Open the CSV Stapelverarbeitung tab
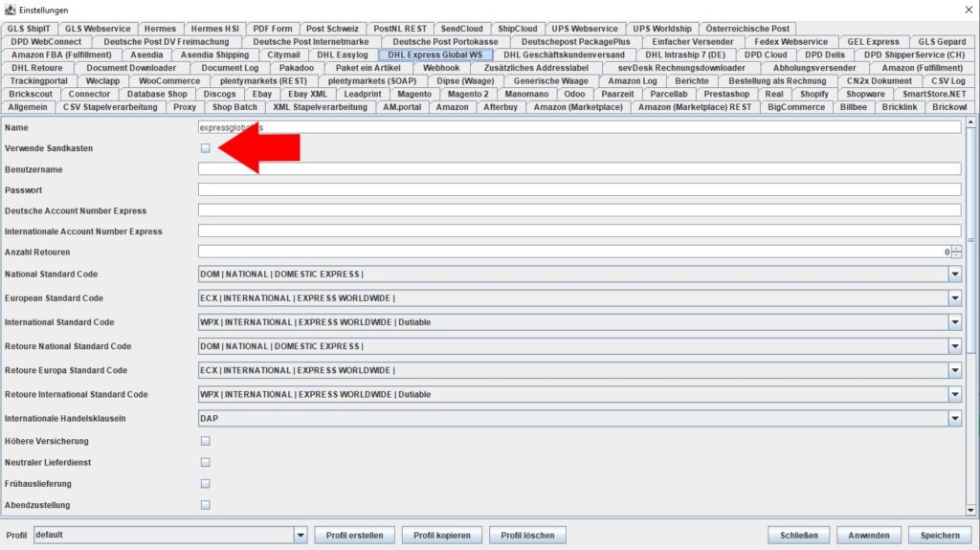 [x=110, y=107]
